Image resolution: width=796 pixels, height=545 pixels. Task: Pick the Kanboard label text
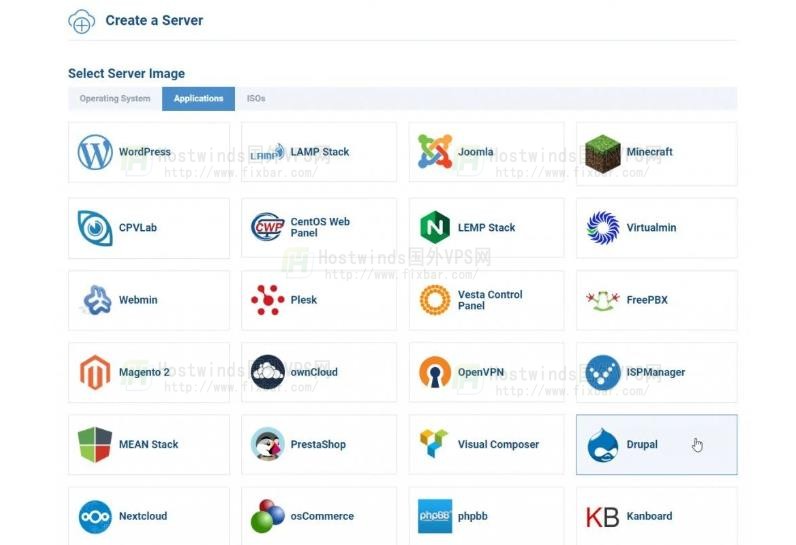click(x=649, y=516)
